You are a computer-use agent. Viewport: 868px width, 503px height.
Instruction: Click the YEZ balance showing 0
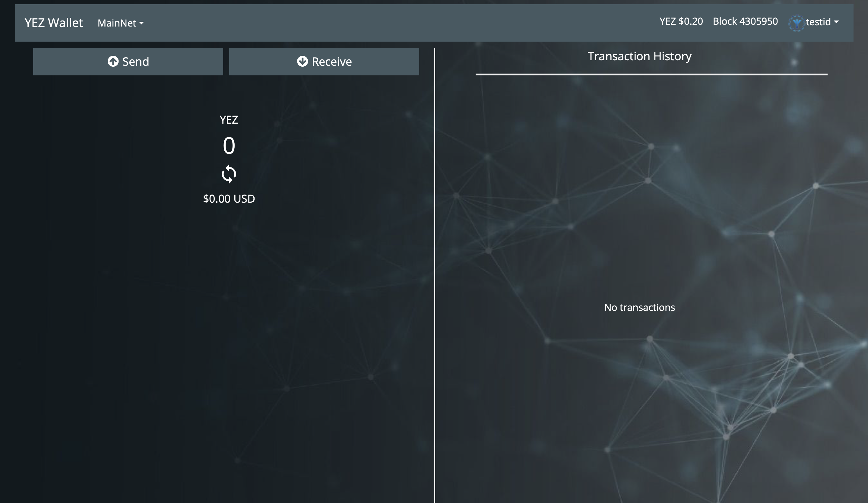[229, 145]
